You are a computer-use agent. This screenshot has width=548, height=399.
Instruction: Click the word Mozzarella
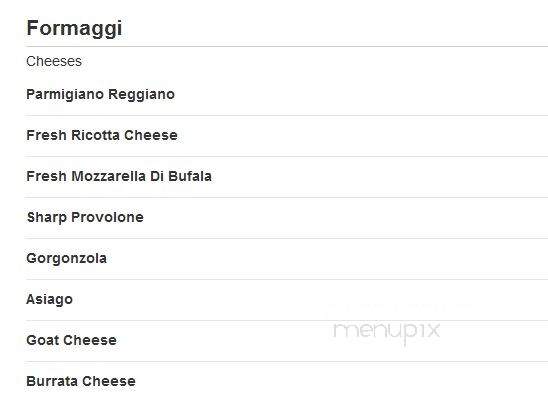(108, 176)
